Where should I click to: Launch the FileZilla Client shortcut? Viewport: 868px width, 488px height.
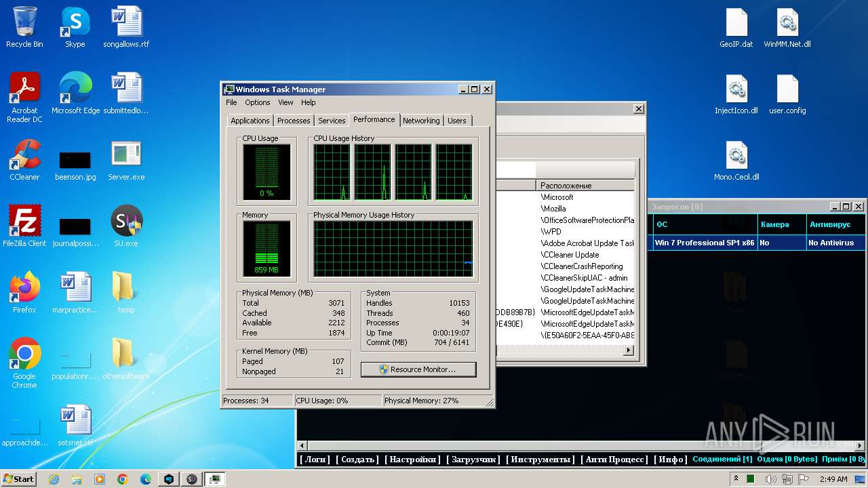tap(24, 226)
